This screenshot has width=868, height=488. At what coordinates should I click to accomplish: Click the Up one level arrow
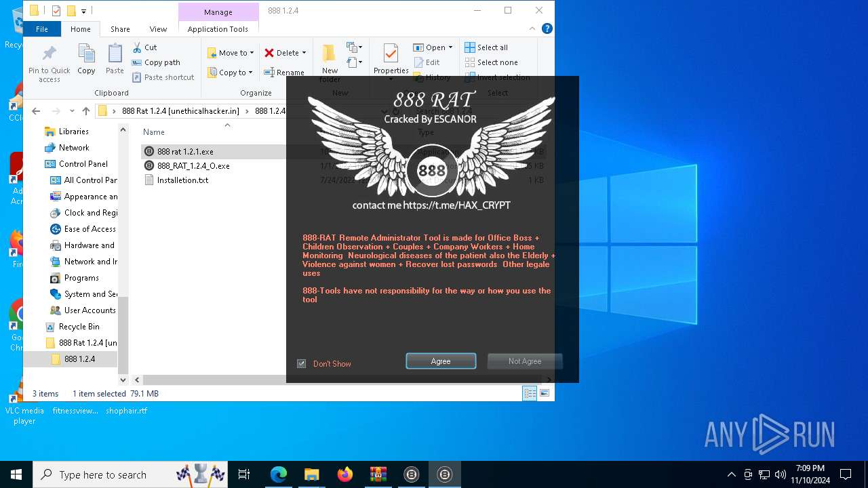click(x=85, y=111)
